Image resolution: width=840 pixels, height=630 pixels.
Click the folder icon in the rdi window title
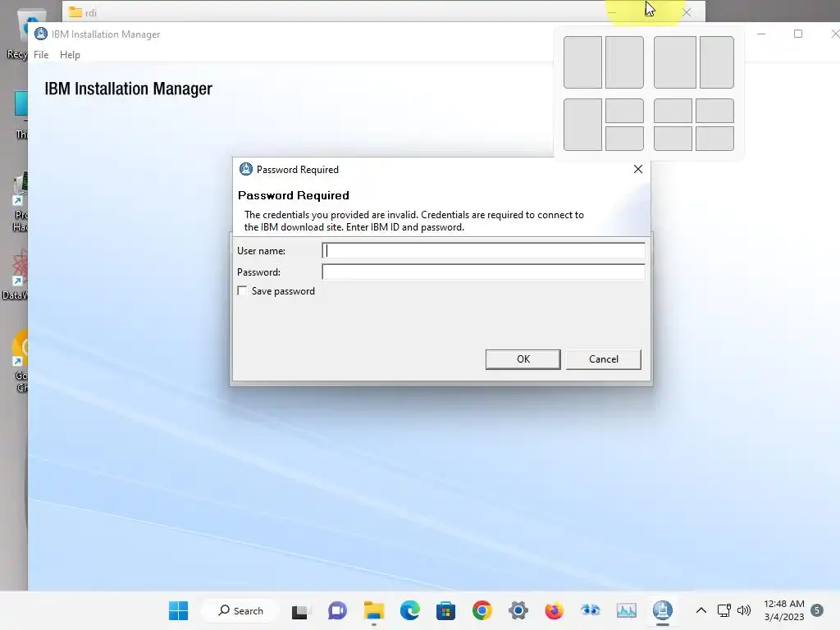(x=75, y=11)
